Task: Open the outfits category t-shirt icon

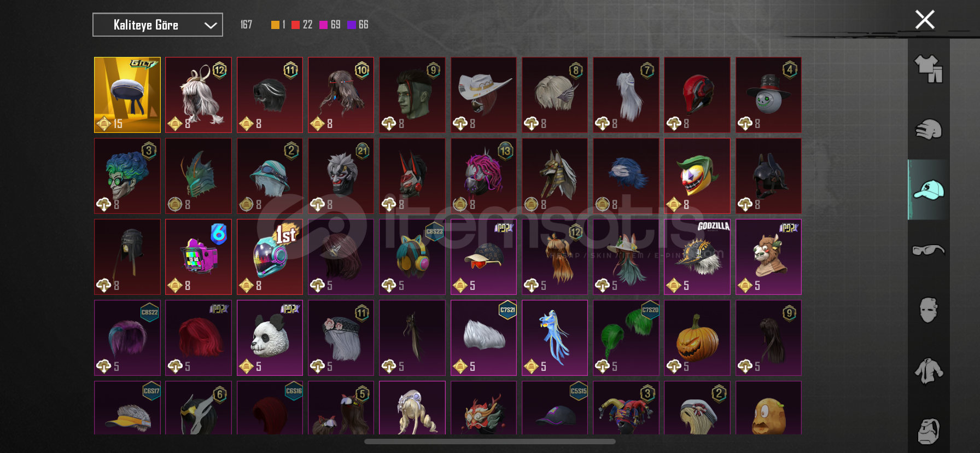Action: tap(929, 69)
